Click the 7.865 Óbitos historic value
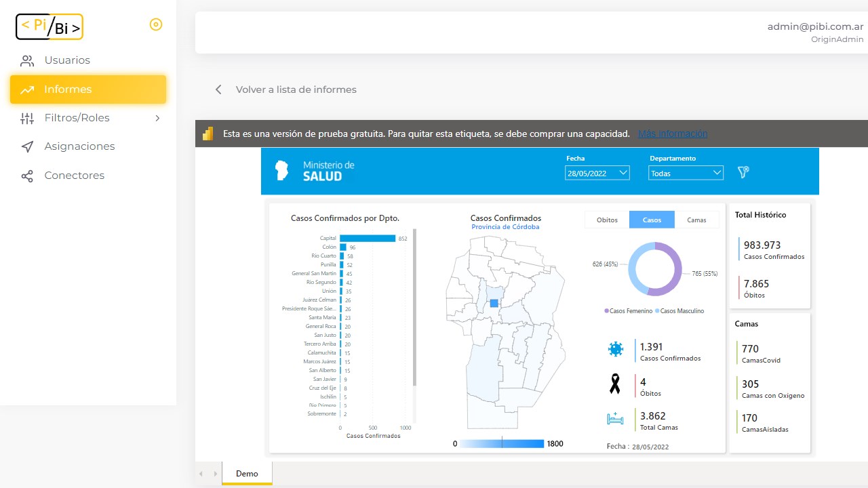 tap(756, 284)
